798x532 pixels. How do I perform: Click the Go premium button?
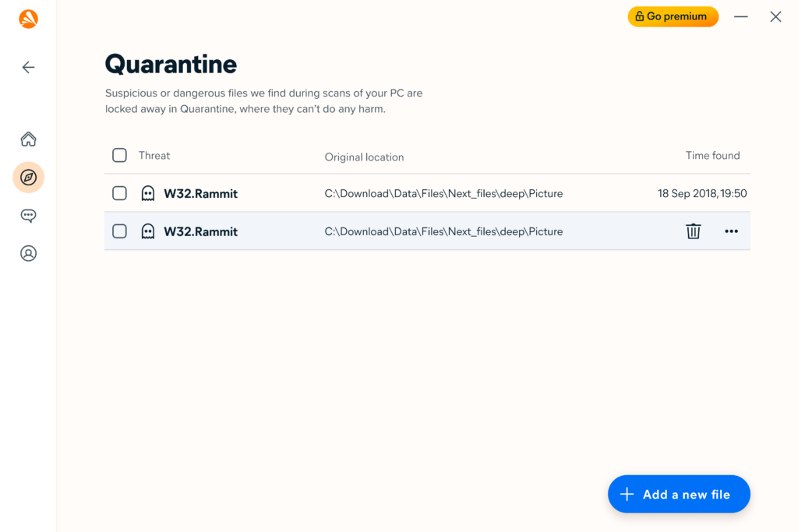coord(673,16)
